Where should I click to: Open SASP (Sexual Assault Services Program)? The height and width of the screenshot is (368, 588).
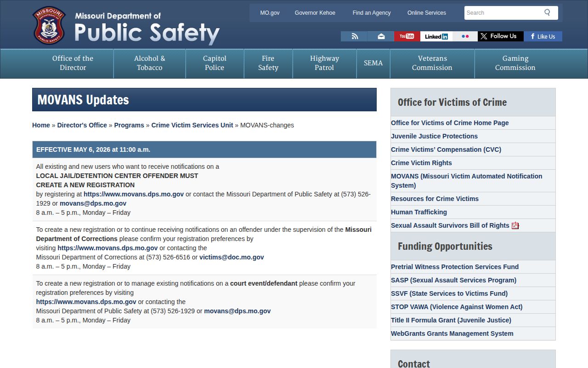tap(453, 280)
